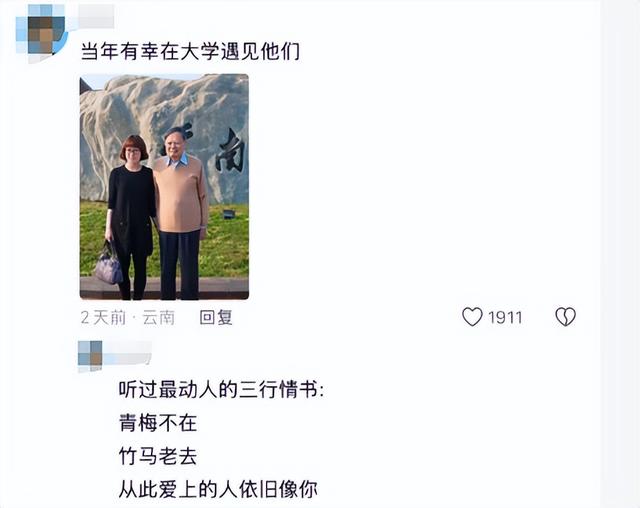
Task: Select the reply line 青梅不在
Action: (158, 423)
